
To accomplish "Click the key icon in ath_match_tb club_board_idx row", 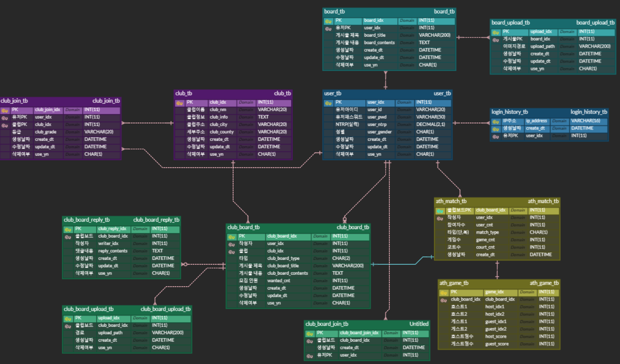I will coord(440,211).
